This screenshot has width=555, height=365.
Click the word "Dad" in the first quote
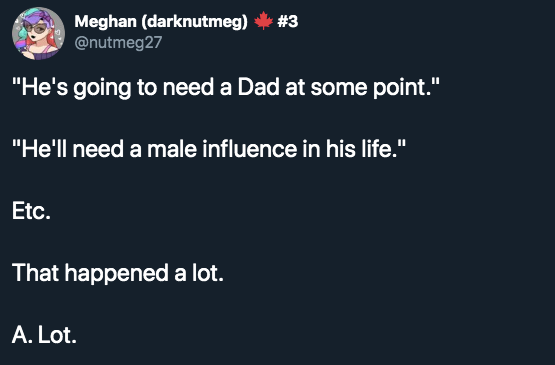coord(258,87)
